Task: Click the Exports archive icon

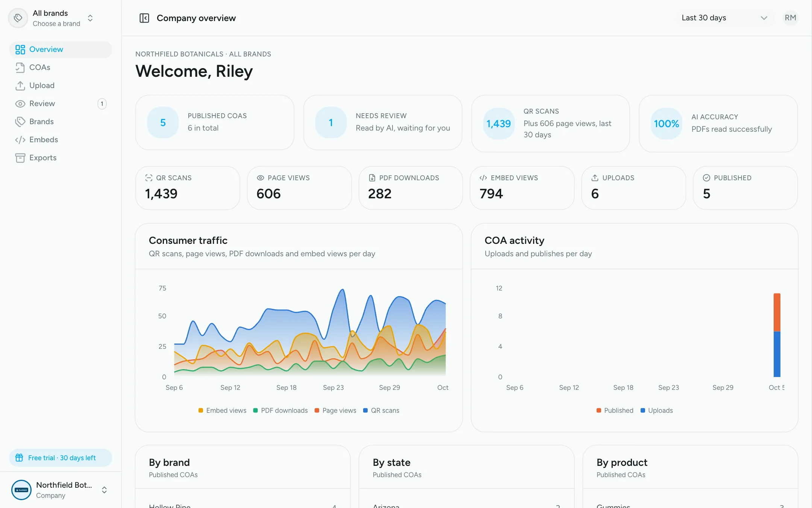Action: [x=20, y=158]
